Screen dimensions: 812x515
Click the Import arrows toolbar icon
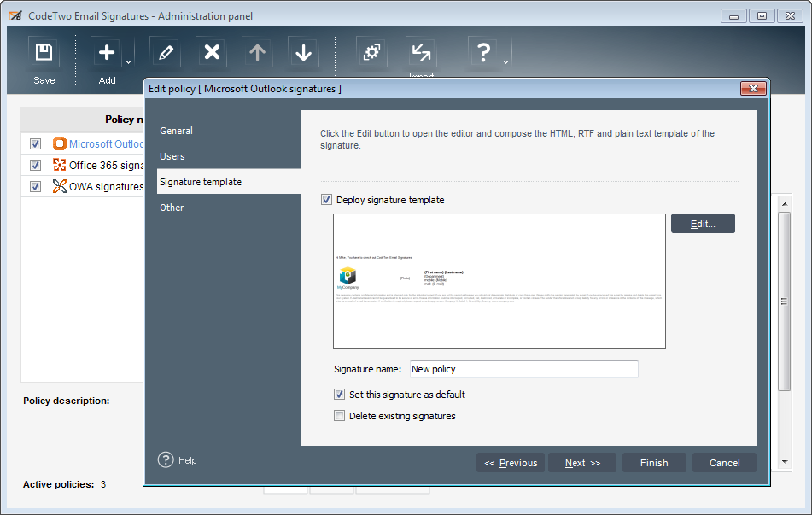[421, 52]
